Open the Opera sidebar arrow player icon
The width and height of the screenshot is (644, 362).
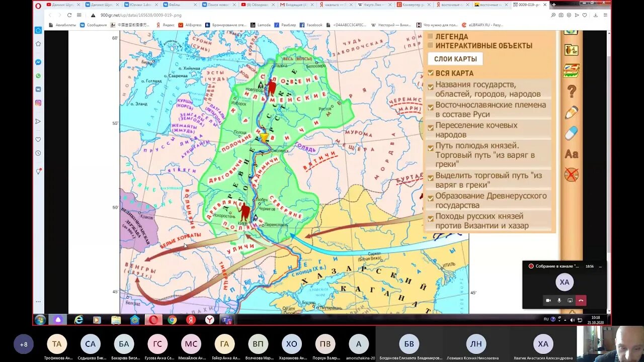pyautogui.click(x=38, y=122)
